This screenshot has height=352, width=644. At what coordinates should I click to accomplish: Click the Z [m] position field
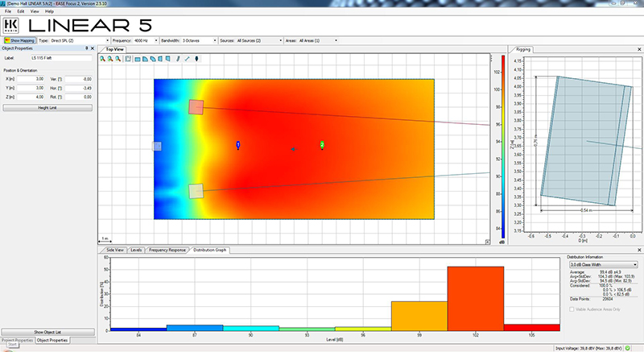pos(31,97)
